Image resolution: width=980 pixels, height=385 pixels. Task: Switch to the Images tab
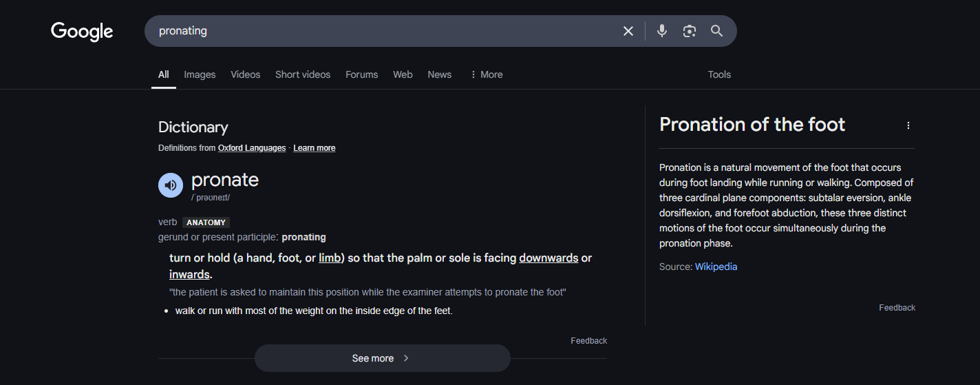[200, 74]
